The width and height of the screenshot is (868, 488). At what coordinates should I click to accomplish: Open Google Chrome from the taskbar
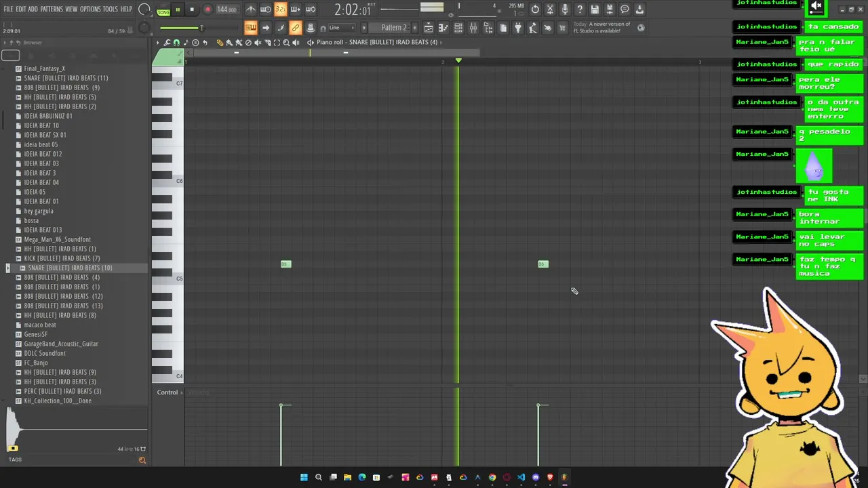pyautogui.click(x=492, y=477)
